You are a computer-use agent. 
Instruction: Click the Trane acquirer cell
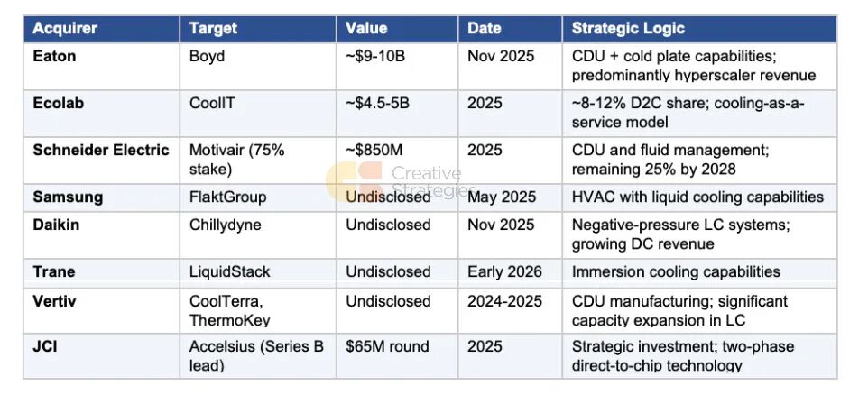[54, 271]
